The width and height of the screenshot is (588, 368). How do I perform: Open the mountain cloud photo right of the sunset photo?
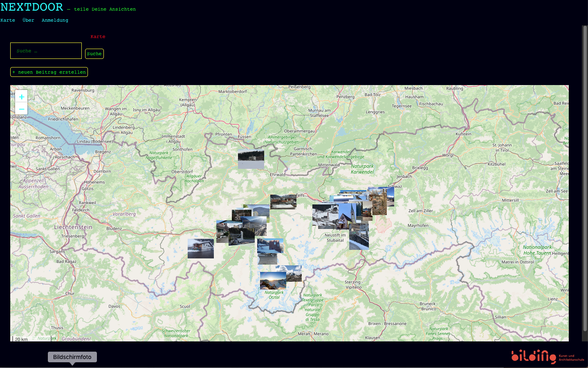(294, 273)
